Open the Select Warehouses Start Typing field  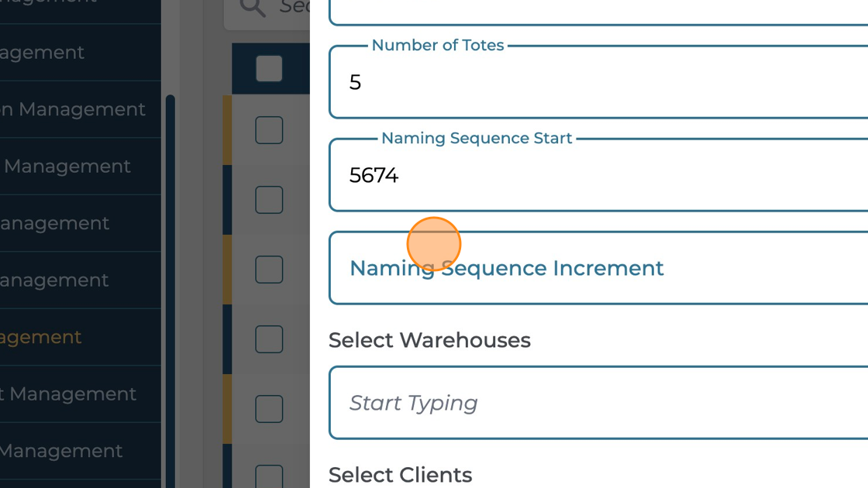coord(542,403)
